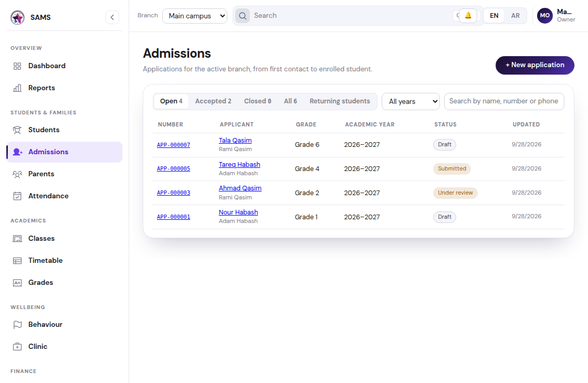Viewport: 588px width, 383px height.
Task: Switch to the Accepted tab
Action: (x=213, y=101)
